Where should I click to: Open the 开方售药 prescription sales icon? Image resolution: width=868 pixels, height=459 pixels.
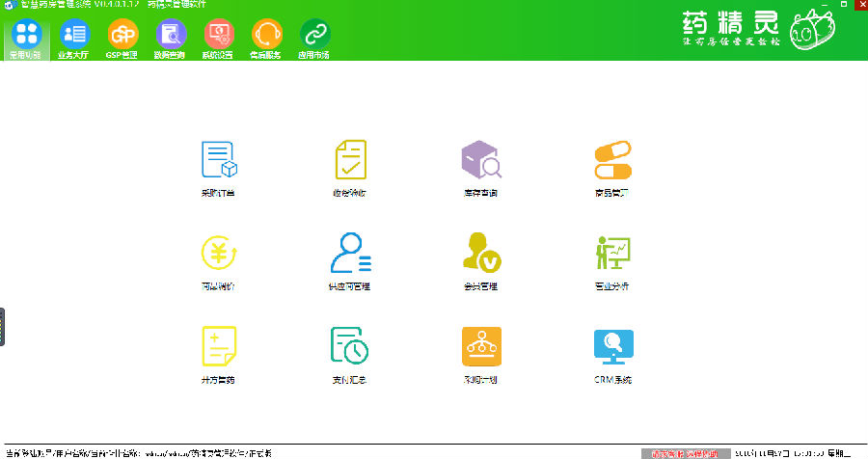tap(219, 345)
